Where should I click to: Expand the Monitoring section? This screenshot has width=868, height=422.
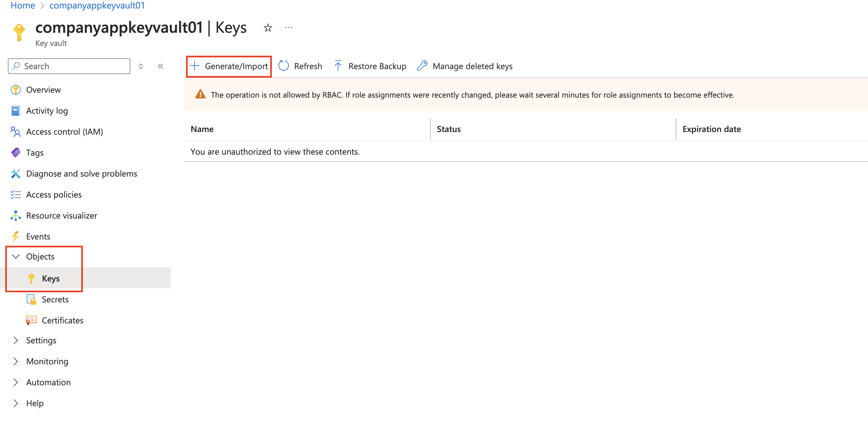click(15, 361)
